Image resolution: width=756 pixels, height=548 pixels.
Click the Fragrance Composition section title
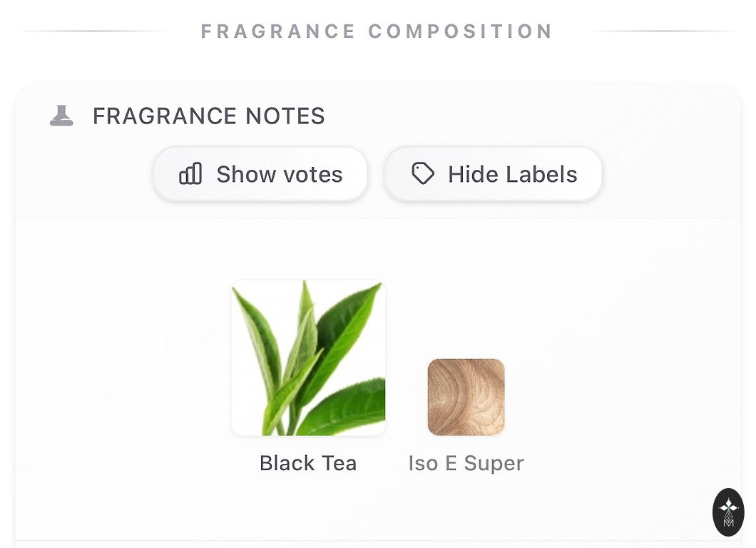point(377,31)
